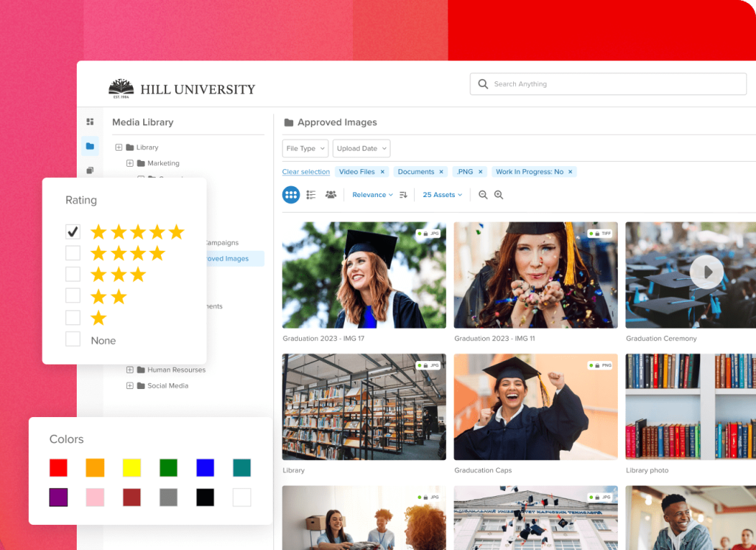Switch to list view icon
This screenshot has height=550, width=756.
tap(311, 195)
